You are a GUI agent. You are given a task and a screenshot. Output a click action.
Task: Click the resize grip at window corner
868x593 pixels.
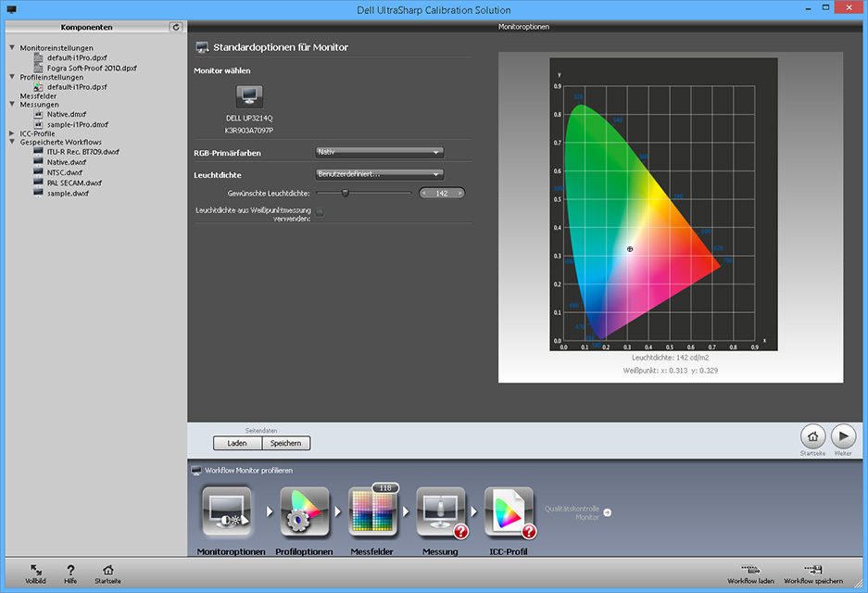tap(859, 583)
